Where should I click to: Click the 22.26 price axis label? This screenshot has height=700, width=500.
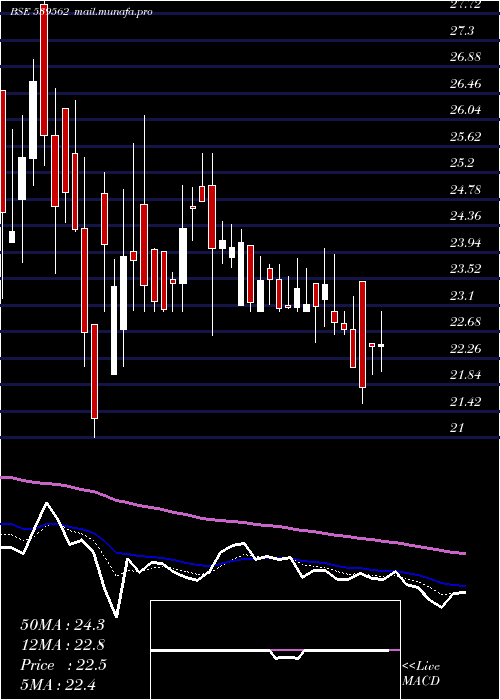coord(466,348)
